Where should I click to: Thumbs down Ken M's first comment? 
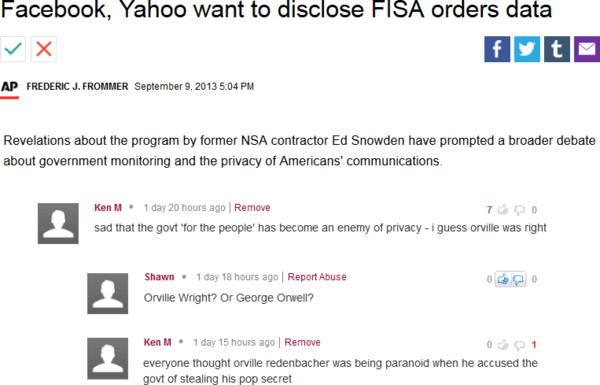[x=519, y=210]
